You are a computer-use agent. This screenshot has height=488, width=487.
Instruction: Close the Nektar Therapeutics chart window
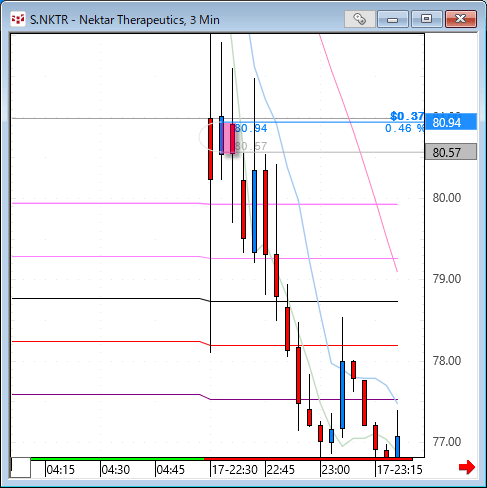tap(461, 19)
